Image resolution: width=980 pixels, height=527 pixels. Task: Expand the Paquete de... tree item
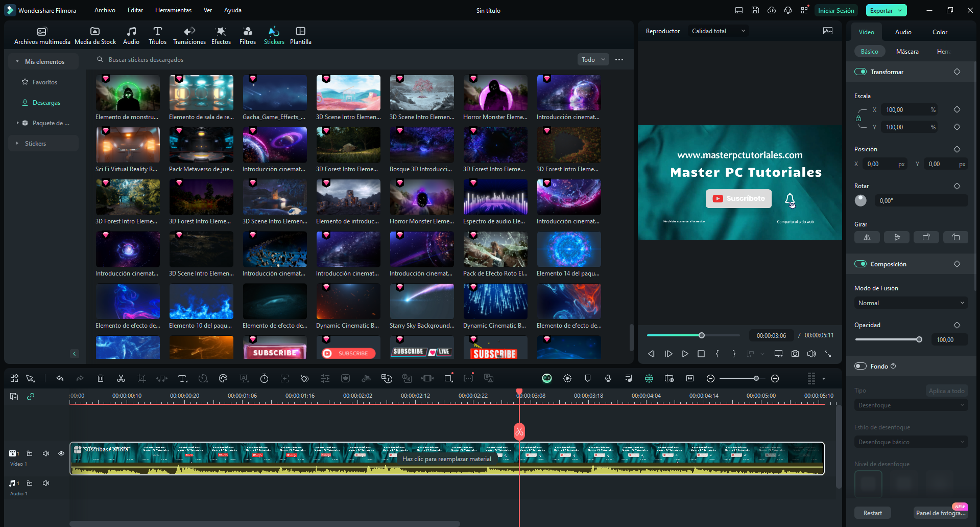point(17,123)
